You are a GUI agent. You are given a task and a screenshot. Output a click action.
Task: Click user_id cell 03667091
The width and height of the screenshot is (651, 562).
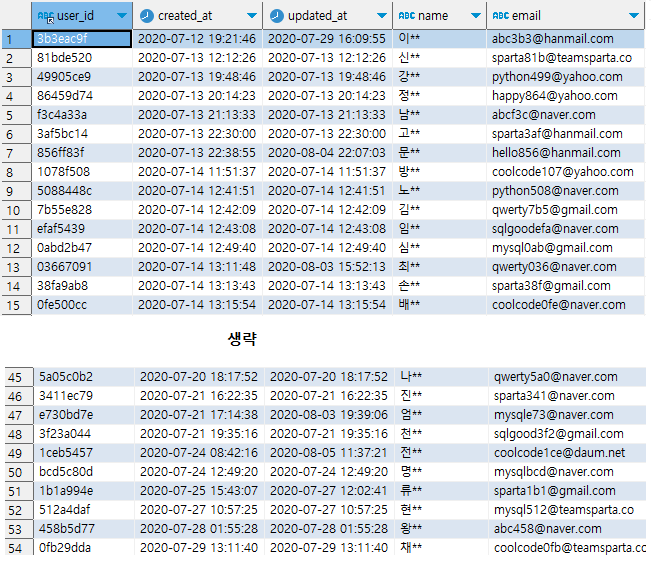(x=82, y=267)
